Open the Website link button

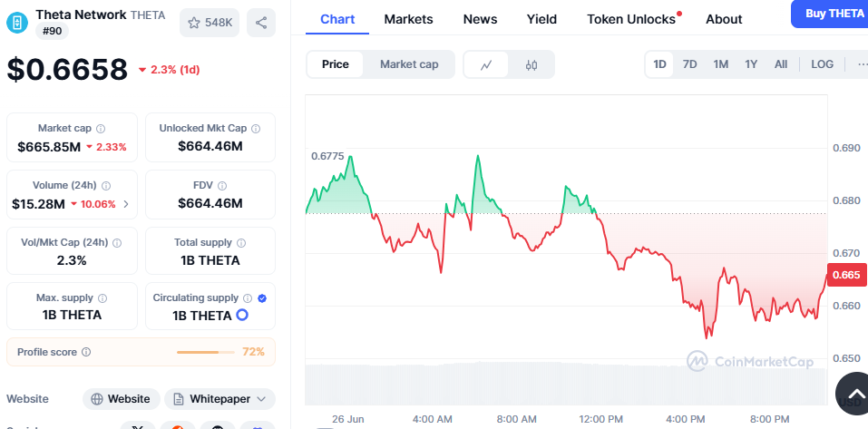122,399
